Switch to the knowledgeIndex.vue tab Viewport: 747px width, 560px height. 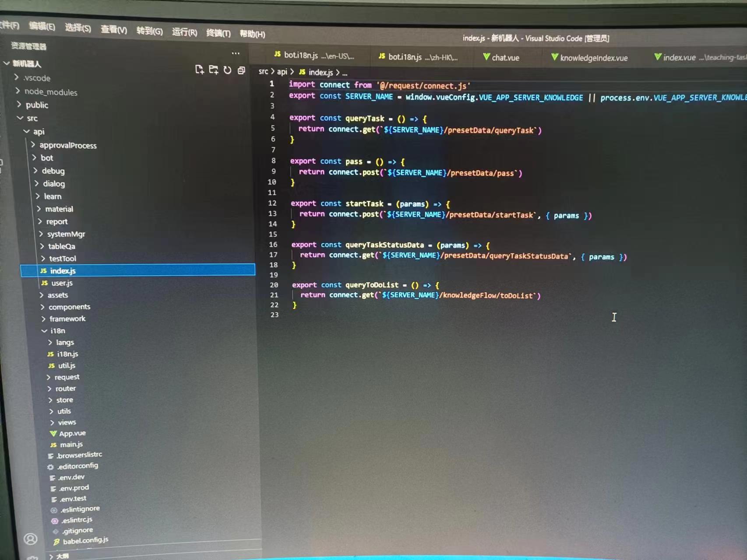click(589, 58)
